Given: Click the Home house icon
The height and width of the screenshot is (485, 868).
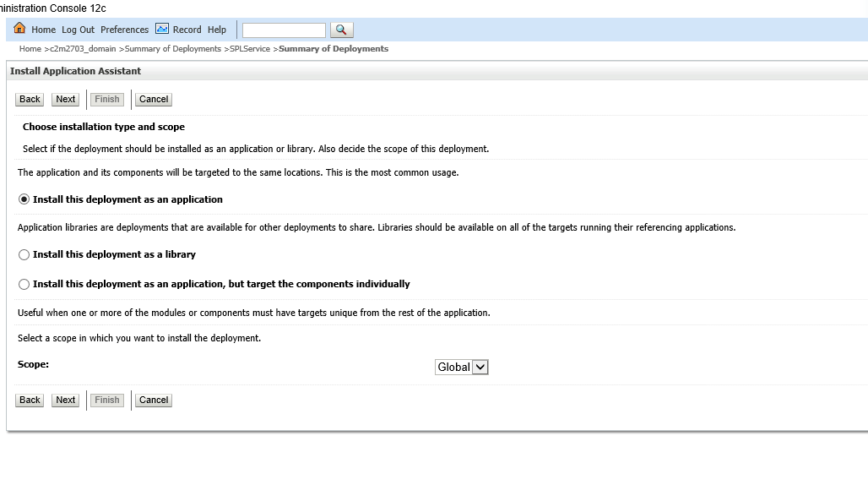Looking at the screenshot, I should pyautogui.click(x=19, y=28).
